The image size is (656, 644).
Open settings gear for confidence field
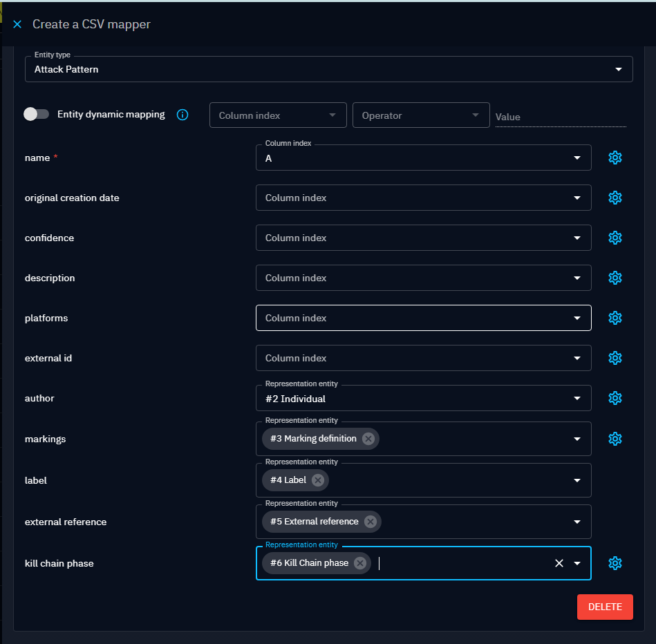point(615,238)
